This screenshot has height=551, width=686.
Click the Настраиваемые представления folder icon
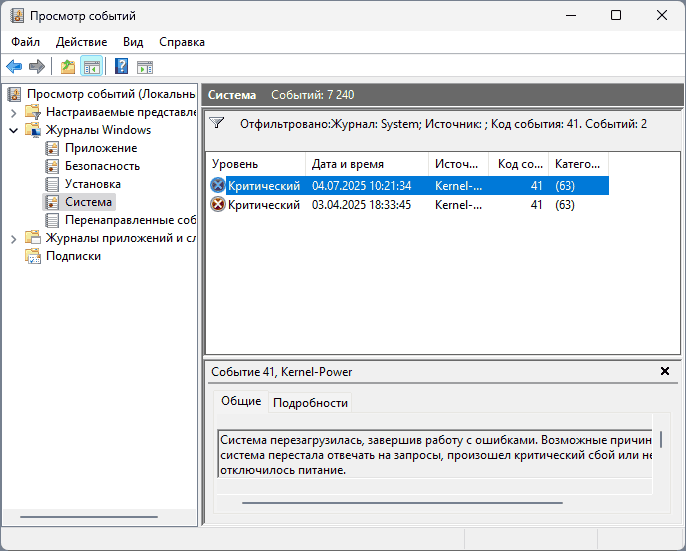pyautogui.click(x=33, y=112)
